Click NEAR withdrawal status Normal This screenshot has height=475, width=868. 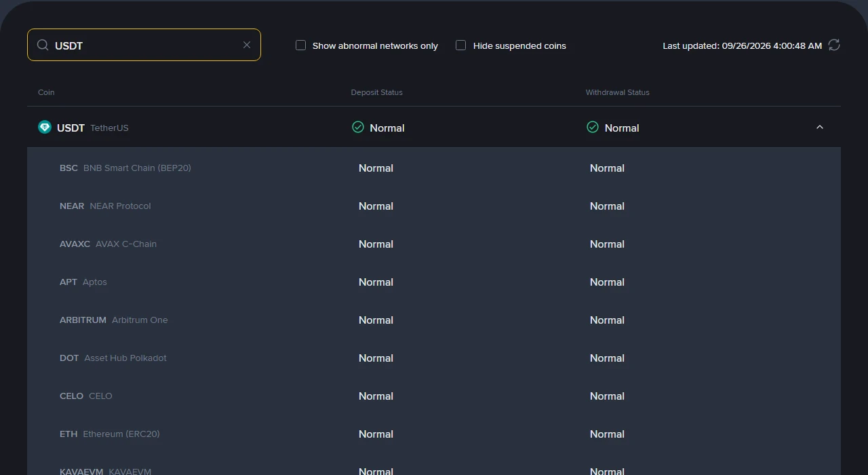(607, 206)
